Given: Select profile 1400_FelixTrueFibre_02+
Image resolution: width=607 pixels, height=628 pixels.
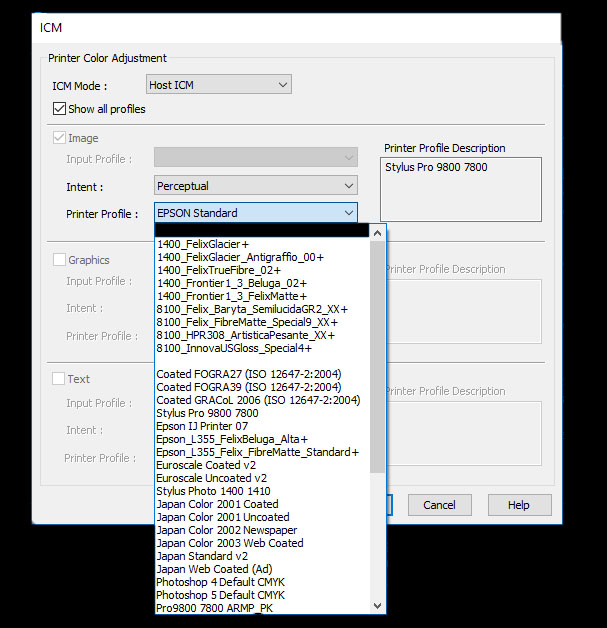Looking at the screenshot, I should coord(262,270).
